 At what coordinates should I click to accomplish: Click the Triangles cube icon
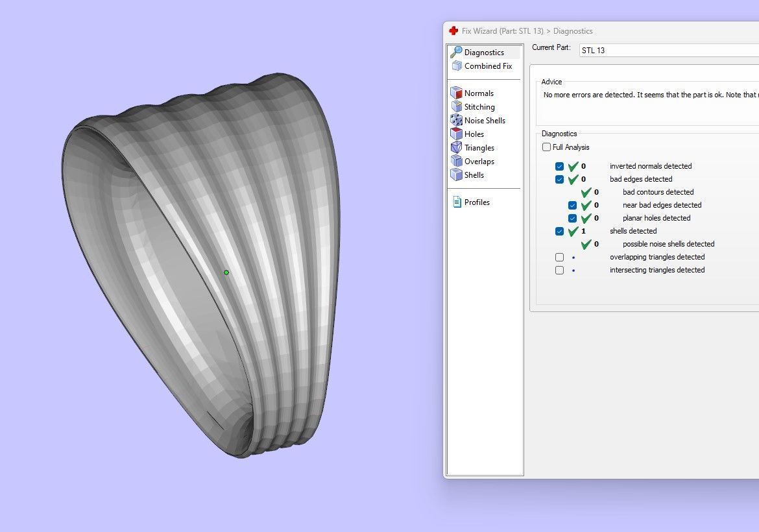coord(457,147)
